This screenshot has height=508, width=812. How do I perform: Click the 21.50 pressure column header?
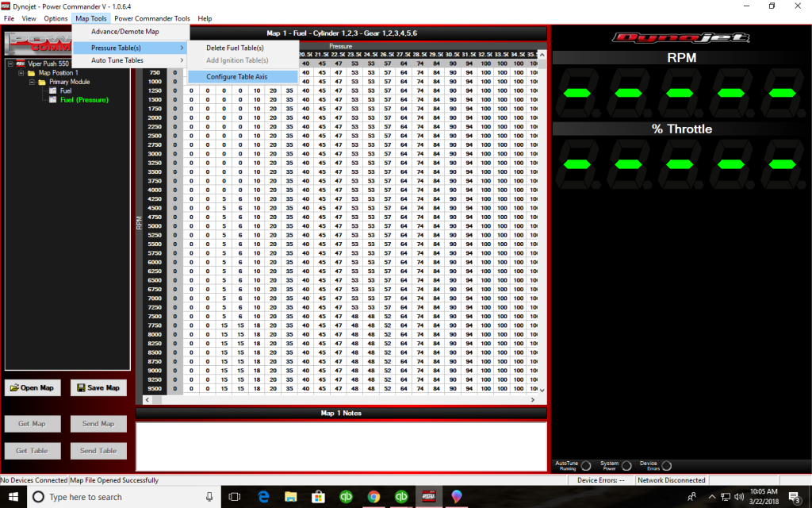click(322, 55)
